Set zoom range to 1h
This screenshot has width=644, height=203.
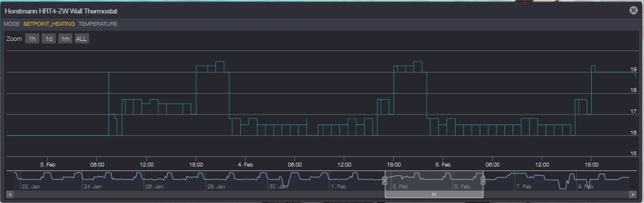pos(32,39)
